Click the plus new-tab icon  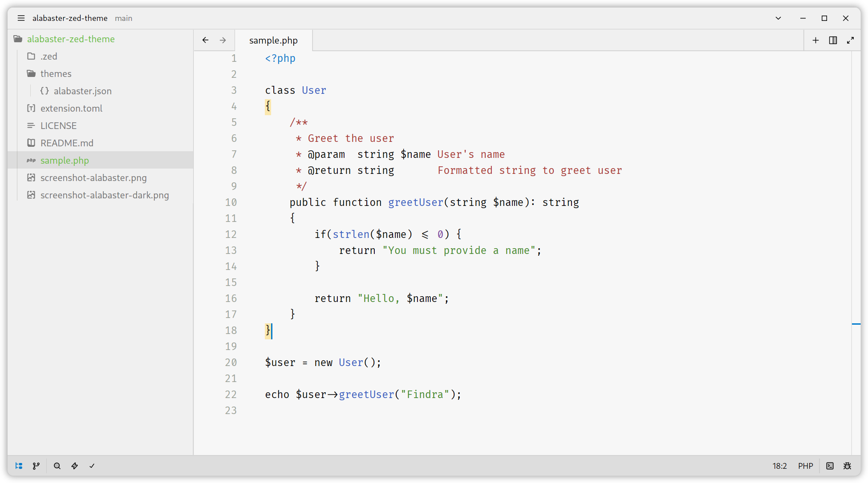815,40
